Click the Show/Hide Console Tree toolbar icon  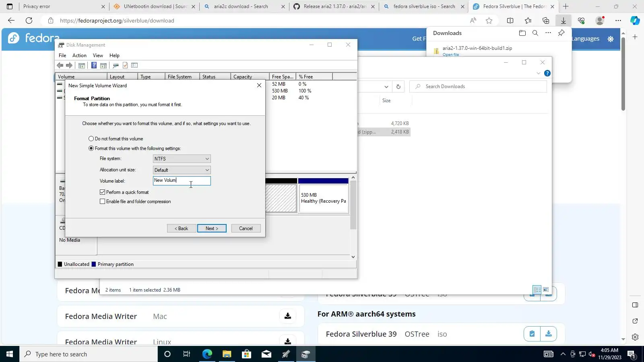(82, 65)
